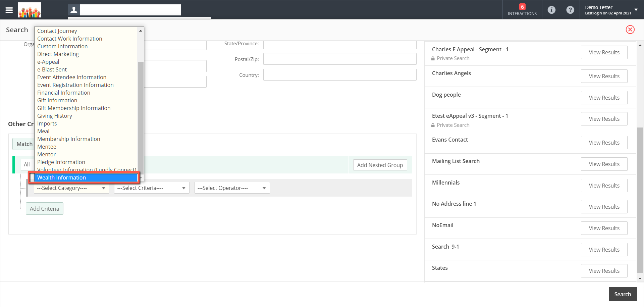This screenshot has width=644, height=307.
Task: Click the Add Criteria button
Action: click(x=44, y=209)
